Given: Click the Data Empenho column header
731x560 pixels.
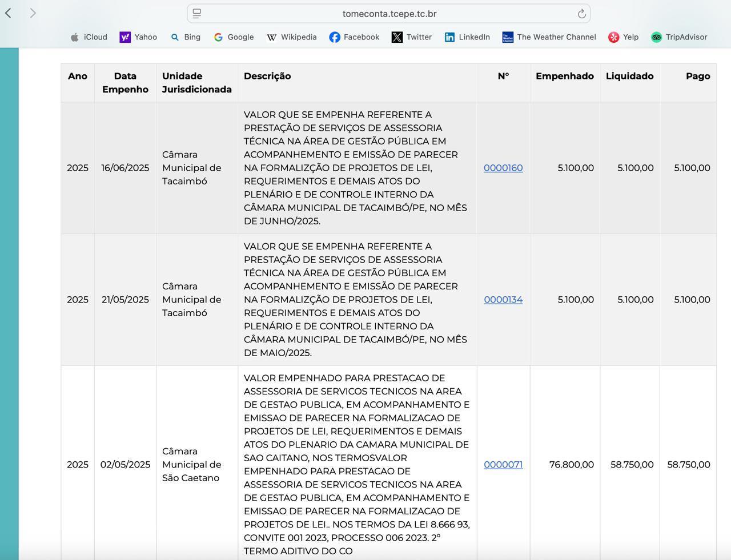Looking at the screenshot, I should (125, 83).
